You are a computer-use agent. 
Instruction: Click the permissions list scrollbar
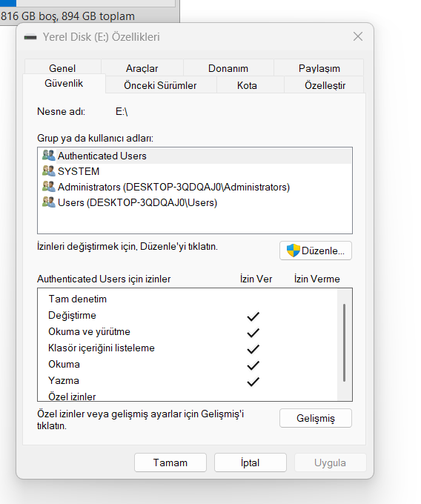coord(344,342)
